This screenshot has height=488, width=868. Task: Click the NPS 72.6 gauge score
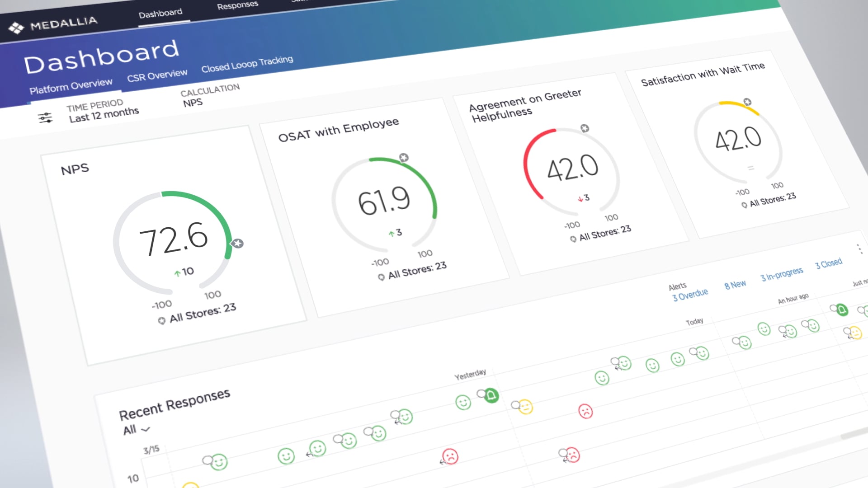(174, 239)
